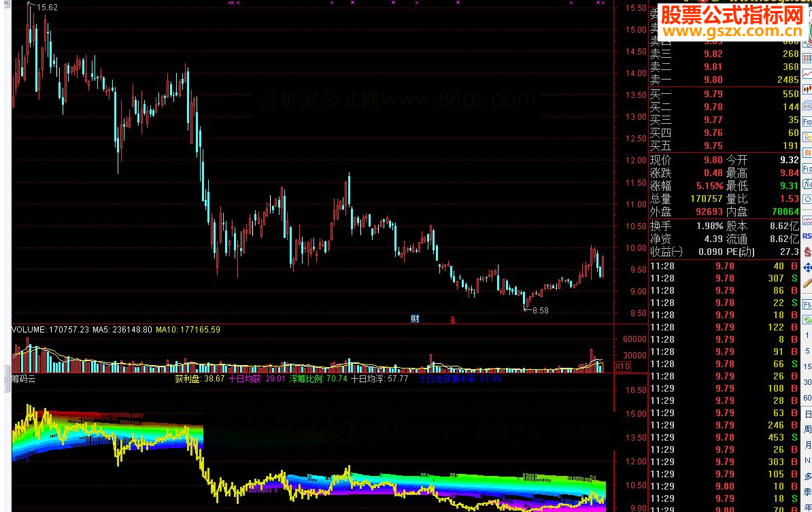Select the N custom-period tab
The image size is (812, 512).
point(807,460)
